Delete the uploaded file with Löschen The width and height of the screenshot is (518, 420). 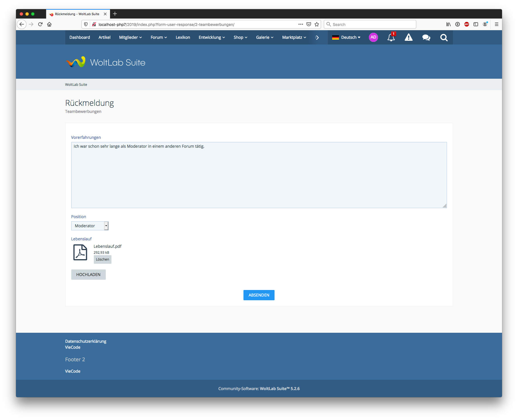pyautogui.click(x=102, y=259)
